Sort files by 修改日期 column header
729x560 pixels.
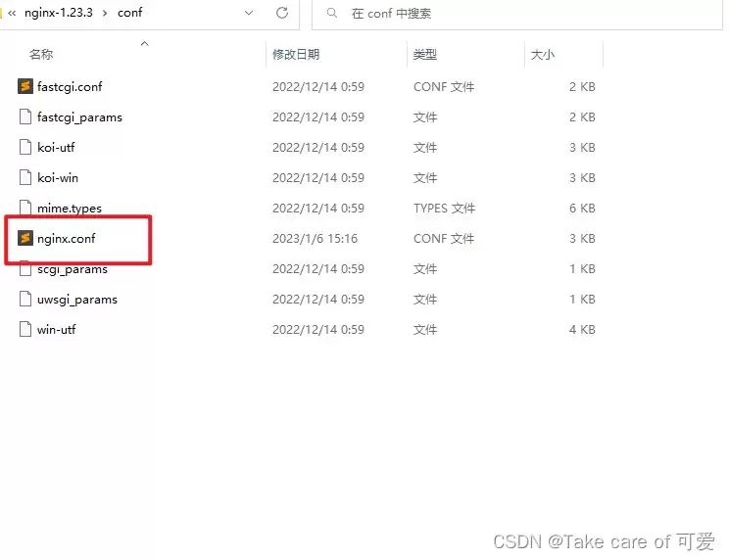296,54
